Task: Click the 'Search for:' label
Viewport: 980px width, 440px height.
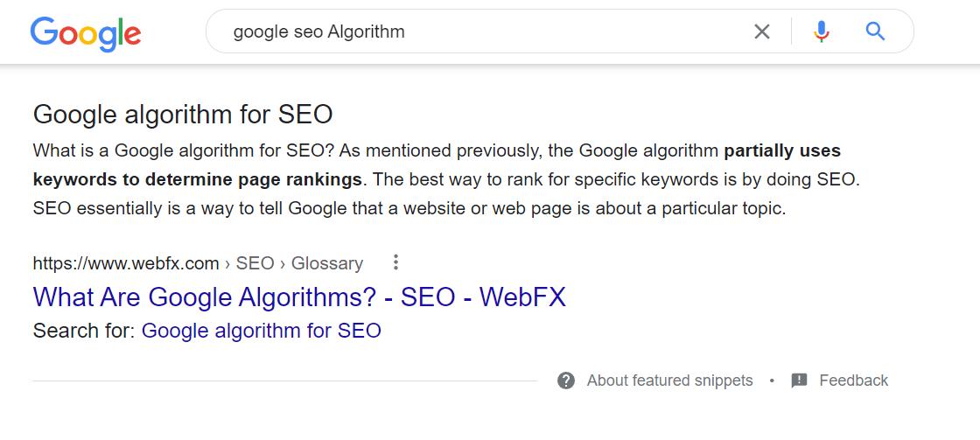Action: pyautogui.click(x=84, y=331)
